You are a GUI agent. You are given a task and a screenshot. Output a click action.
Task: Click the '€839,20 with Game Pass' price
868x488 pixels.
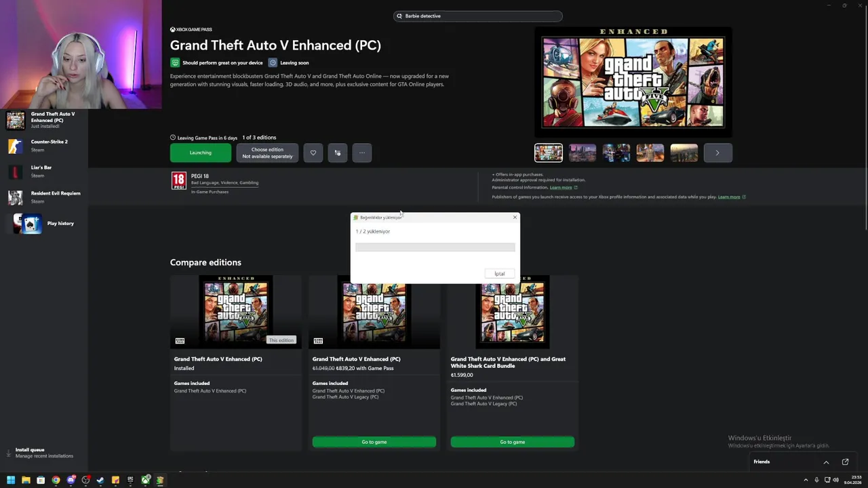point(365,368)
